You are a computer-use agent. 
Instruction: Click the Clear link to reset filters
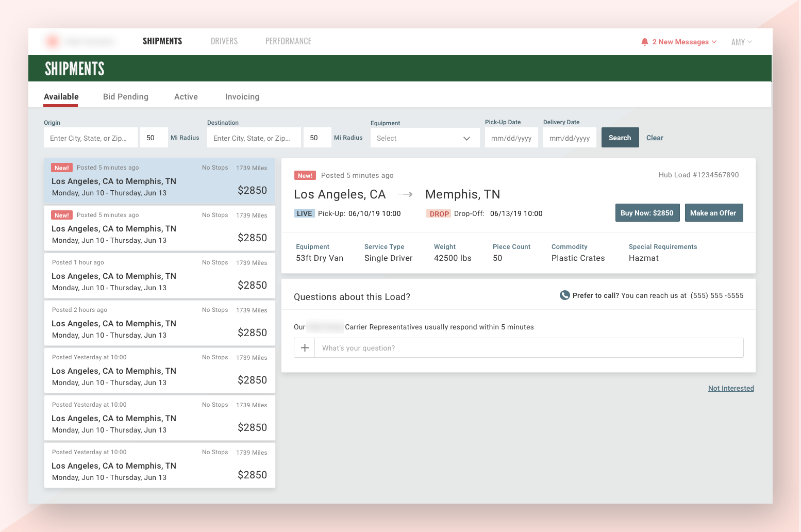(654, 138)
